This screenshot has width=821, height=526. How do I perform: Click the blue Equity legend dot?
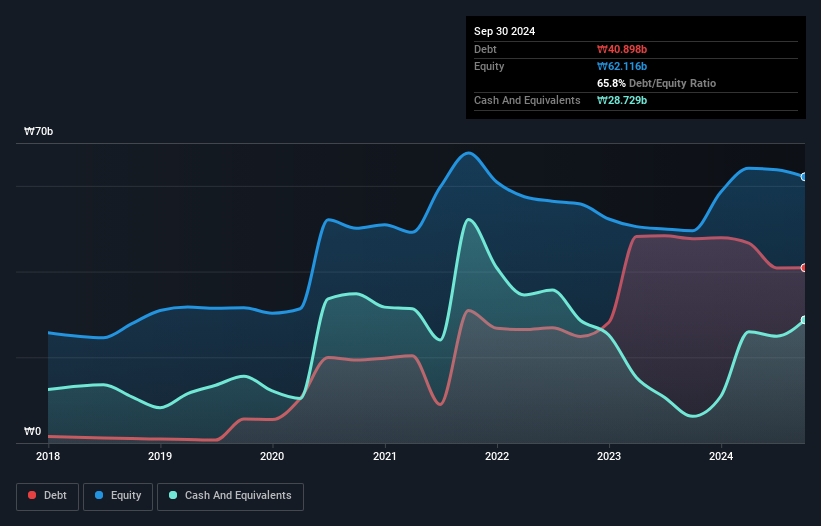[99, 495]
